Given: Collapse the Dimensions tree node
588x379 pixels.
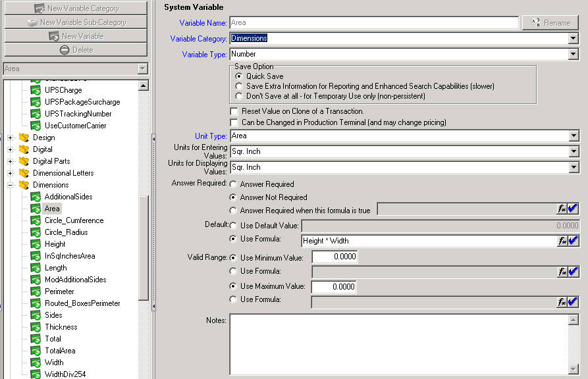Looking at the screenshot, I should click(10, 185).
